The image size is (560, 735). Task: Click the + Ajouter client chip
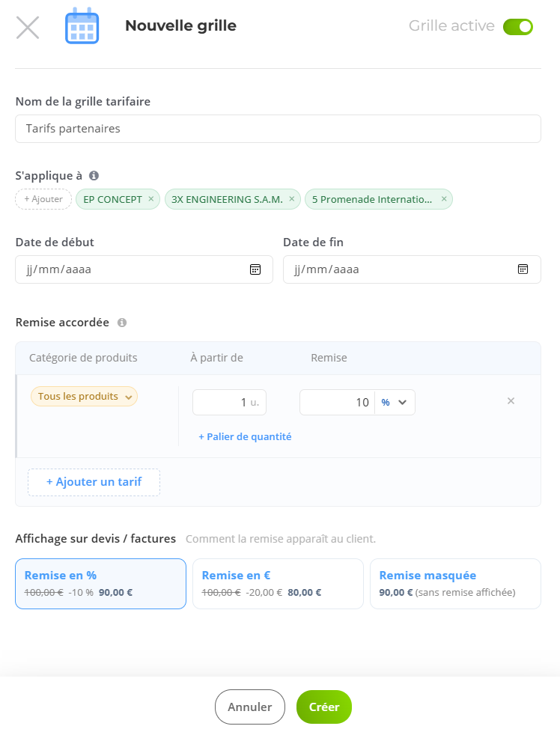(x=43, y=199)
